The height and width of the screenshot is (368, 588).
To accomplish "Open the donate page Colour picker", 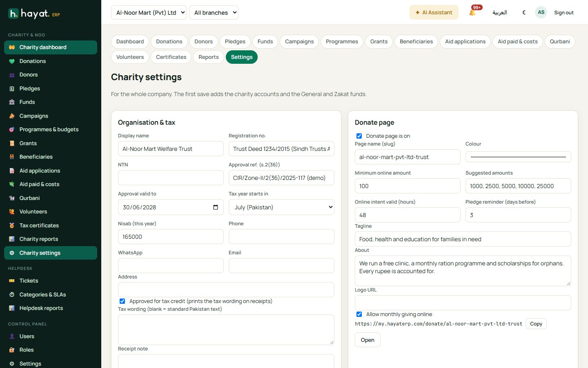I will point(518,157).
